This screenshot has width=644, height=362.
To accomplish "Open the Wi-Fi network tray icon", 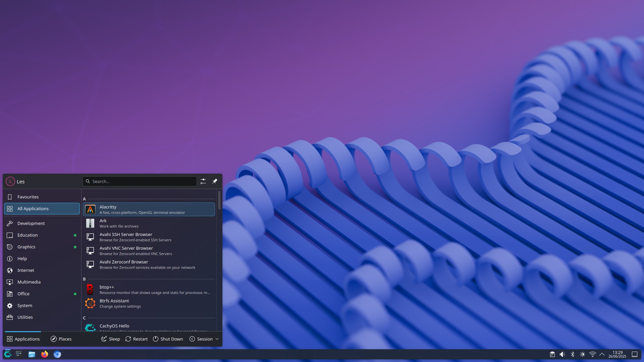I will pyautogui.click(x=593, y=354).
